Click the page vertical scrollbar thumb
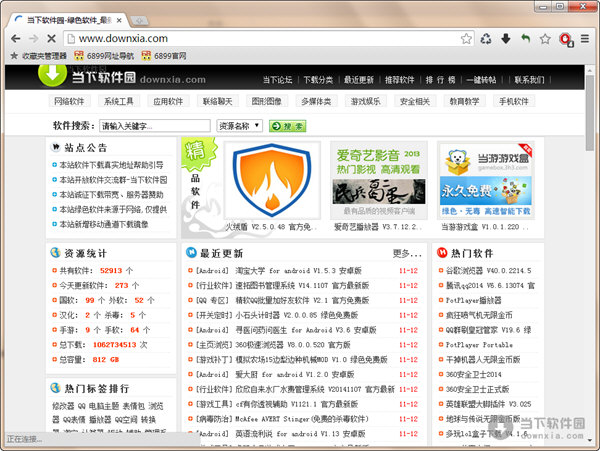The height and width of the screenshot is (451, 600). (590, 113)
